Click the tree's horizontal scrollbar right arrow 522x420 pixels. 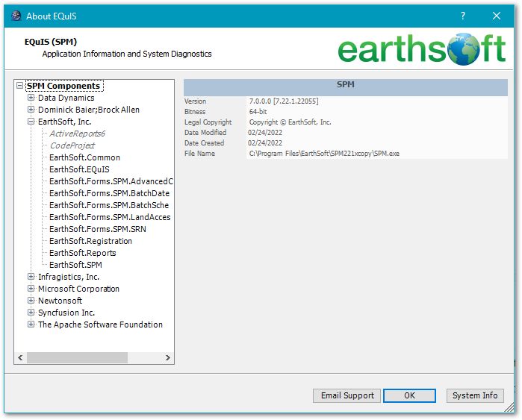coord(168,358)
